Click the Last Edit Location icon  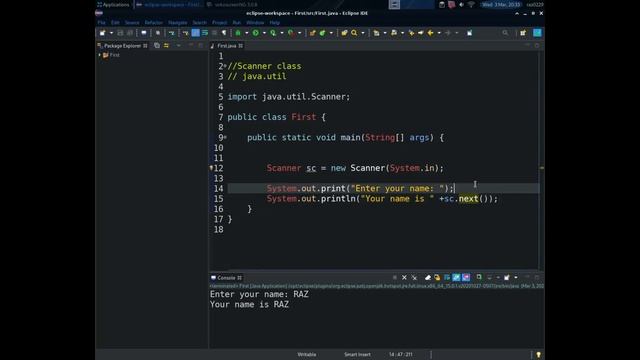pyautogui.click(x=411, y=33)
